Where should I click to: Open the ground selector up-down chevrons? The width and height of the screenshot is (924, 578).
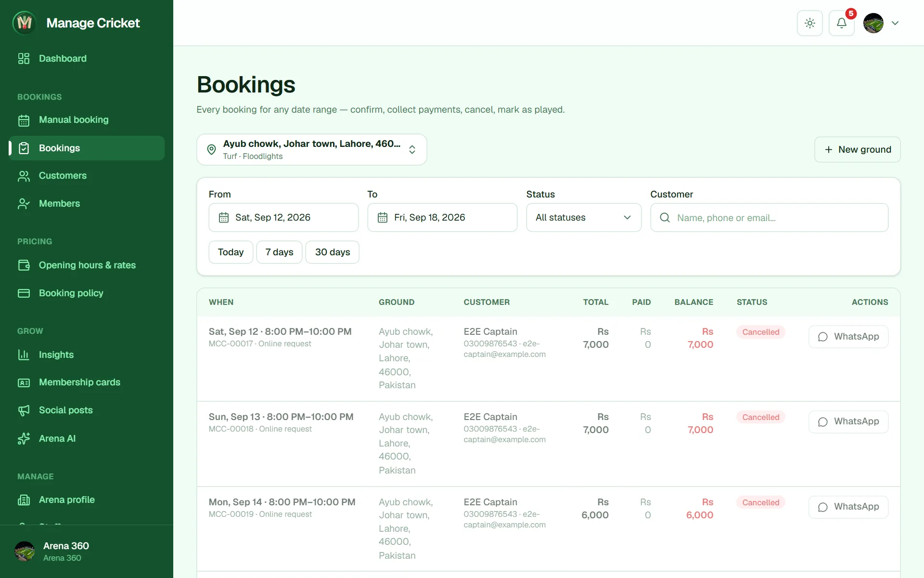coord(412,149)
